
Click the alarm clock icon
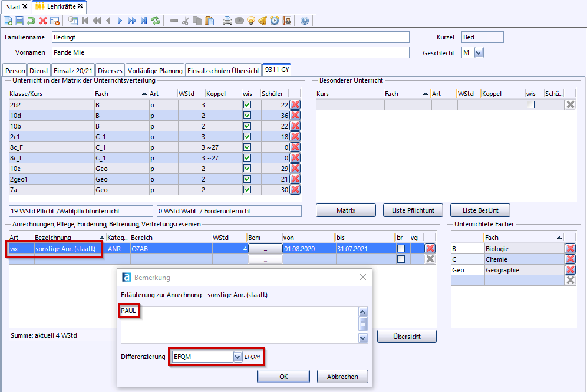tap(275, 21)
